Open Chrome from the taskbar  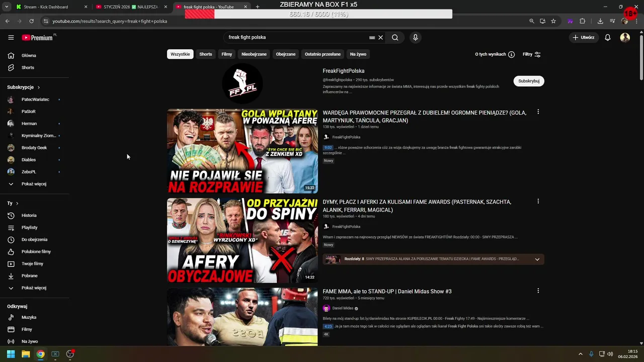[40, 354]
